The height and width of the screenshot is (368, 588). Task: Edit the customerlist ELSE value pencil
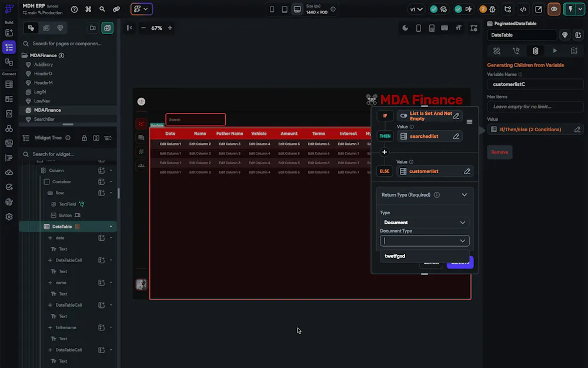(x=467, y=171)
